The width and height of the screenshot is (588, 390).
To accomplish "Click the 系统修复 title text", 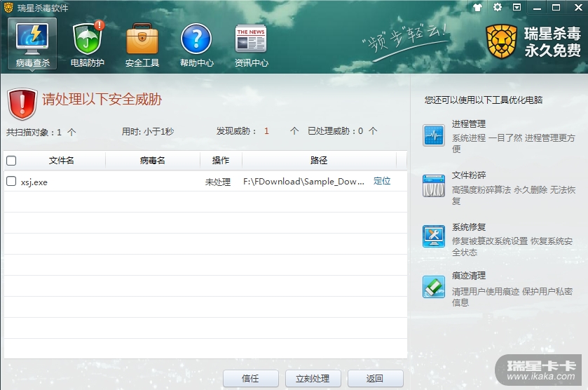I will click(469, 227).
